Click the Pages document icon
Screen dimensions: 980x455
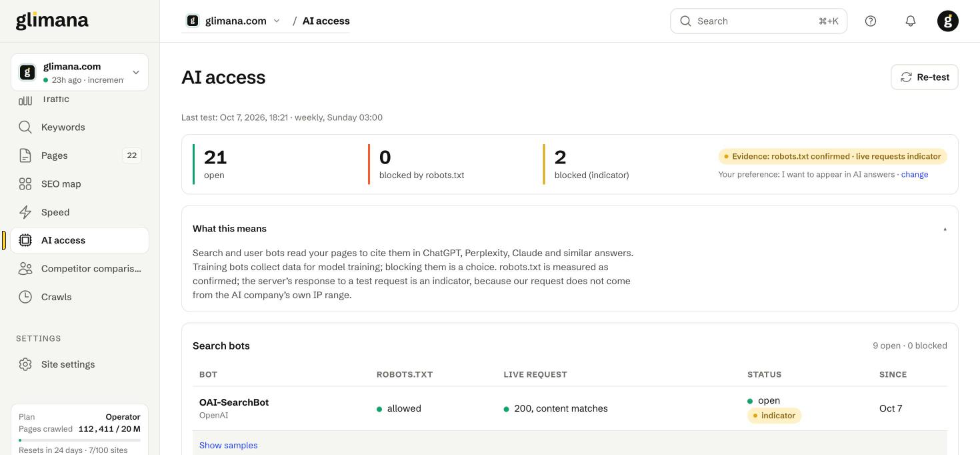(25, 155)
